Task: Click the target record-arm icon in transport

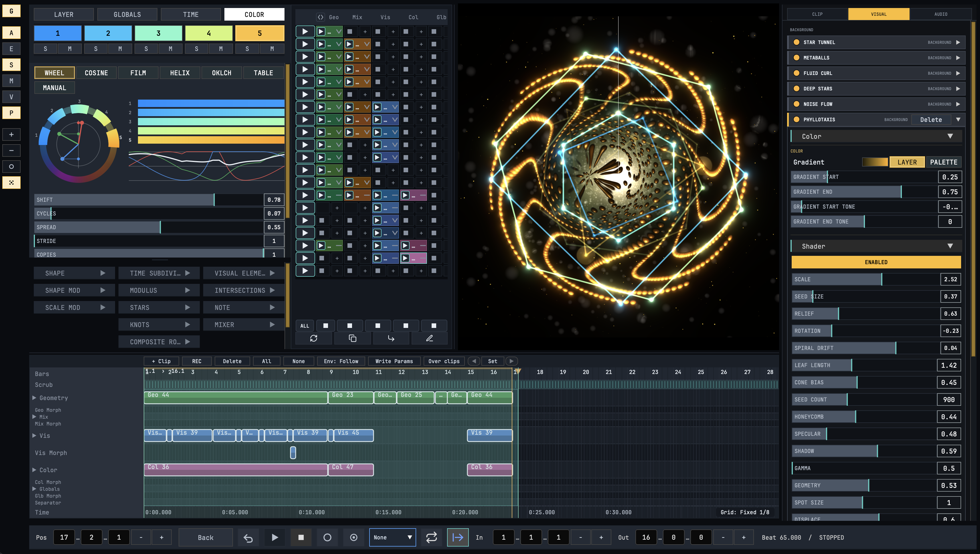Action: [x=353, y=537]
